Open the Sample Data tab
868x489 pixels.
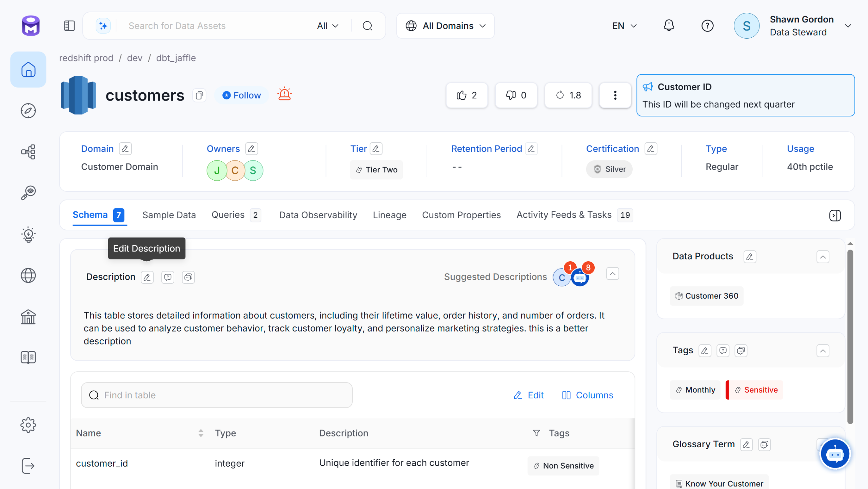pyautogui.click(x=169, y=215)
